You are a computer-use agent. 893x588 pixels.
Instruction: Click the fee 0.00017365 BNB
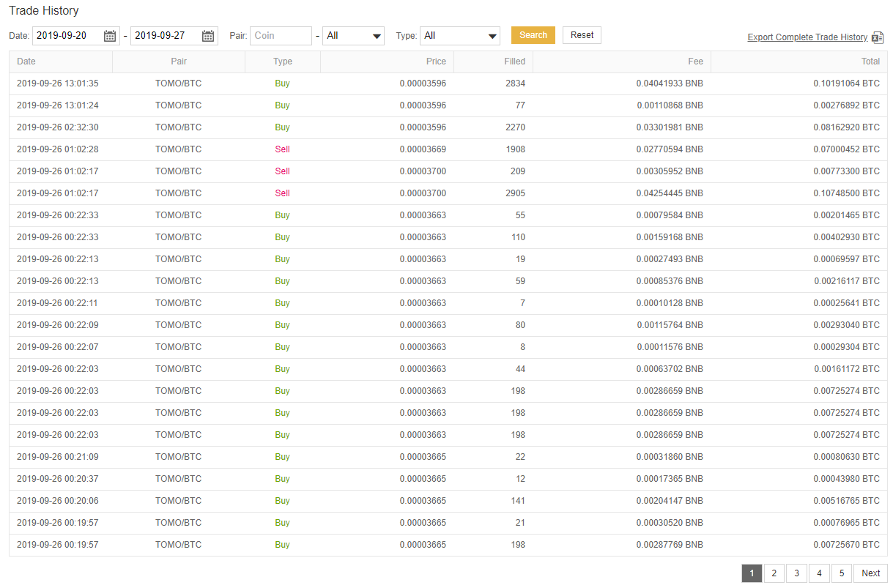coord(670,479)
